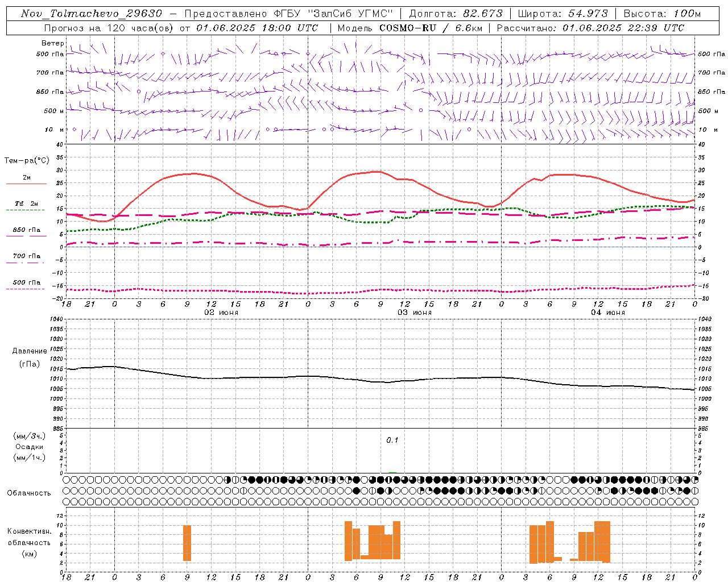
Task: Click the "Облачность" cloud cover label
Action: click(29, 493)
